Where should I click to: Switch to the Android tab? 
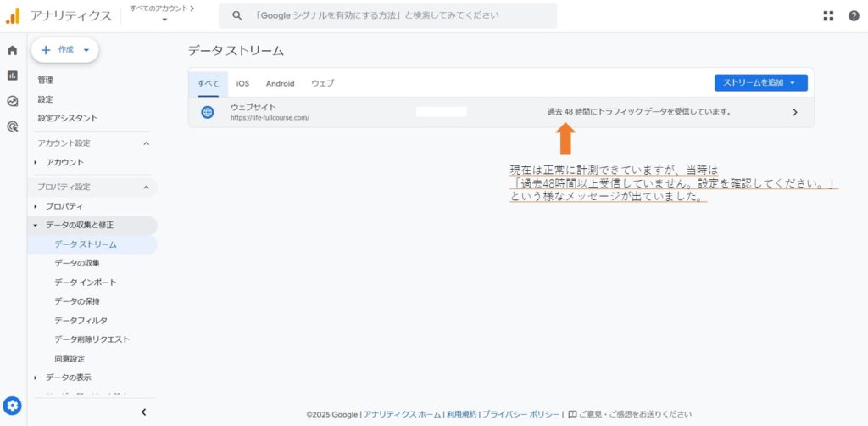click(280, 83)
